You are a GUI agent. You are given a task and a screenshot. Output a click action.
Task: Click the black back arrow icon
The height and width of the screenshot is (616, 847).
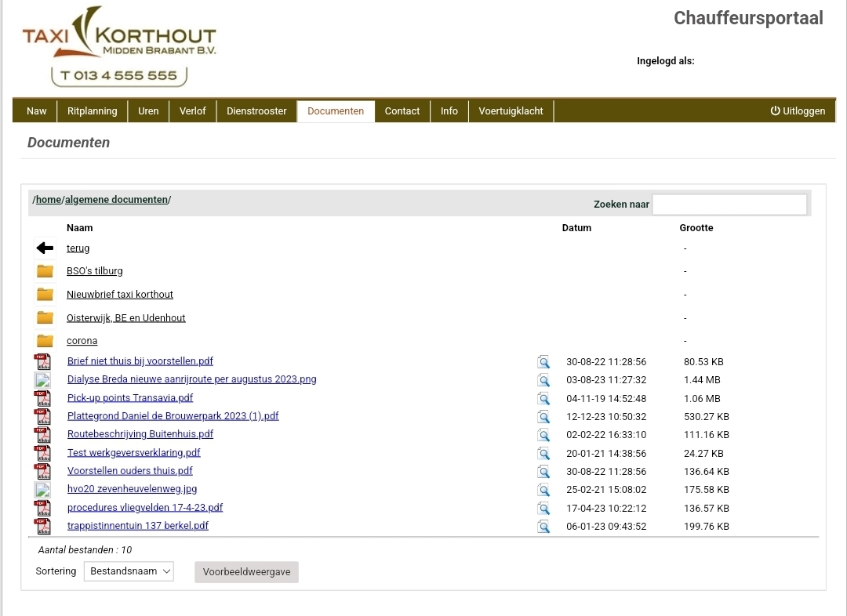point(45,248)
